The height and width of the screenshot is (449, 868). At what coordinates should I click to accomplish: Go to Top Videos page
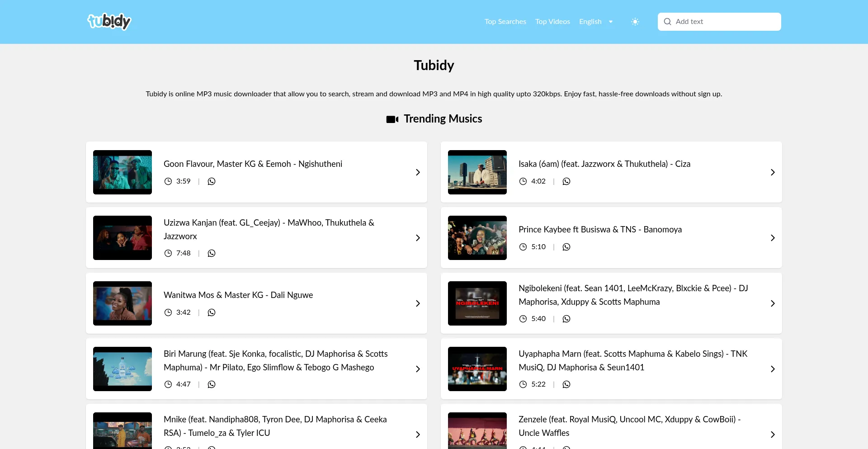tap(552, 22)
